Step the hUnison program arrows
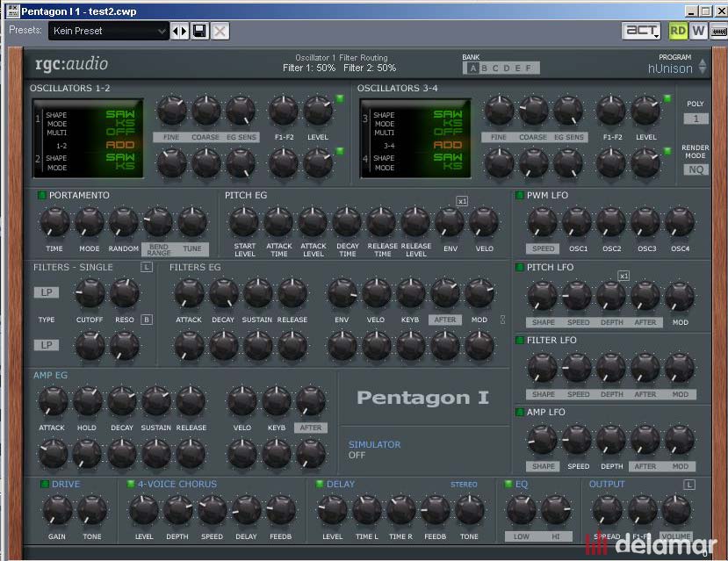The height and width of the screenshot is (561, 728). [703, 67]
